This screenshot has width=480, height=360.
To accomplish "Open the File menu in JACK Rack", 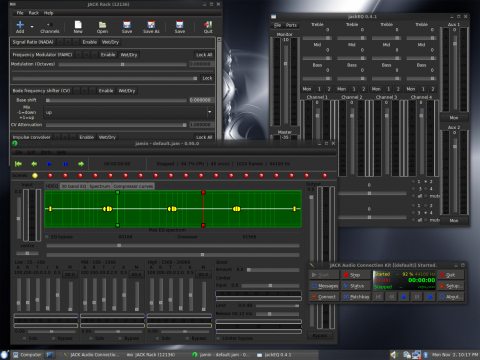I will pos(20,13).
